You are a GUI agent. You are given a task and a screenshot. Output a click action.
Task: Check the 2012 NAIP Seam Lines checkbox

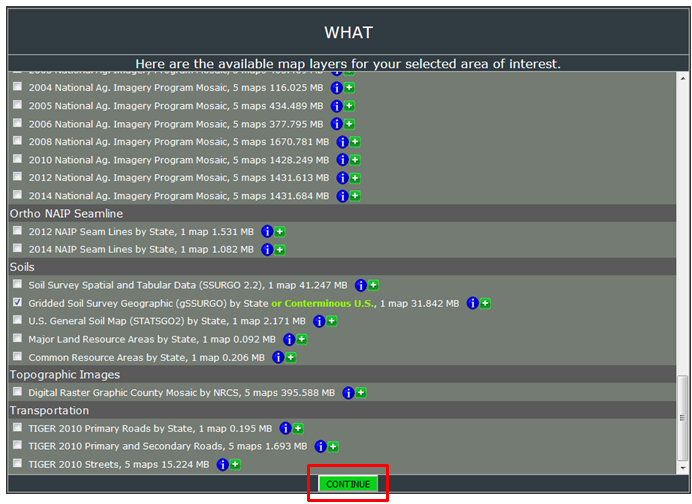click(17, 230)
